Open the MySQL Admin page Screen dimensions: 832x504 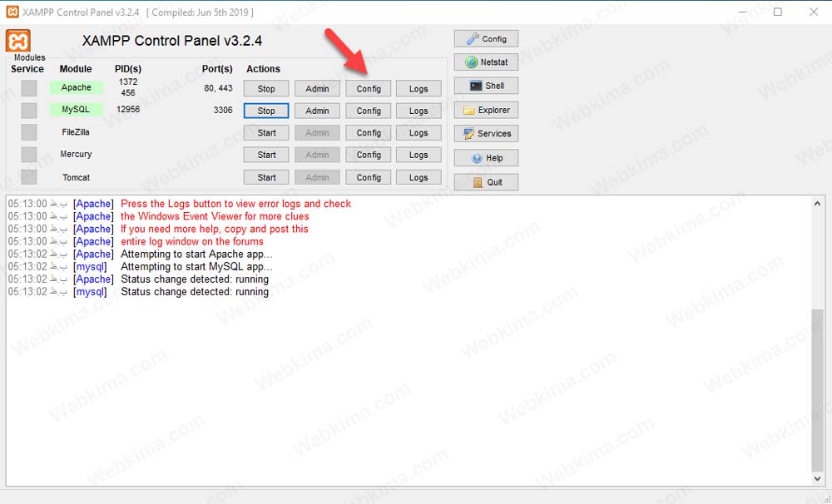(317, 111)
